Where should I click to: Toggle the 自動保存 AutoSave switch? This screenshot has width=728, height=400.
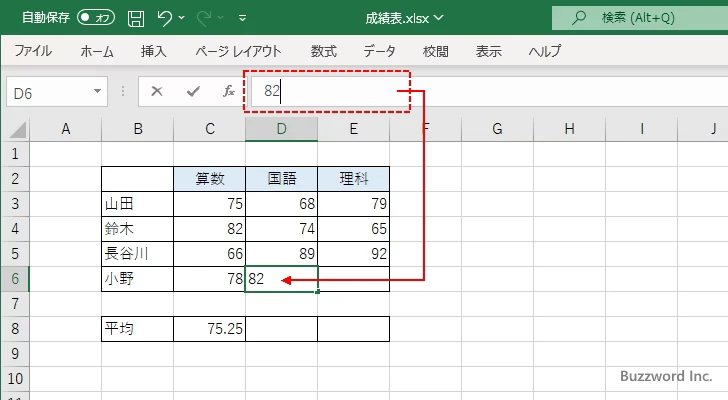click(96, 17)
